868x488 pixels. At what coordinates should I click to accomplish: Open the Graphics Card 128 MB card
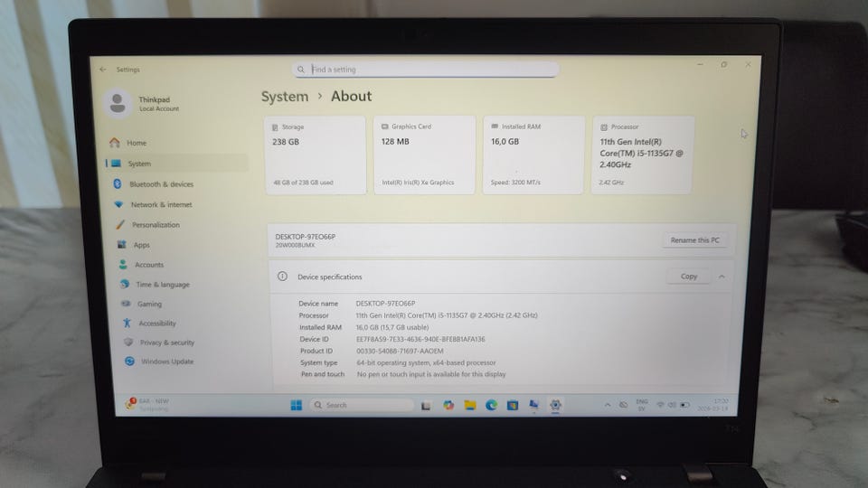pos(424,155)
